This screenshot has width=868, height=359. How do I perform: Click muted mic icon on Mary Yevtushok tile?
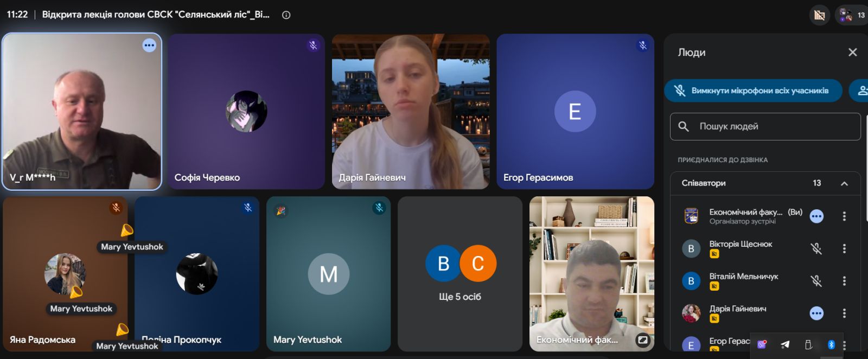tap(379, 208)
